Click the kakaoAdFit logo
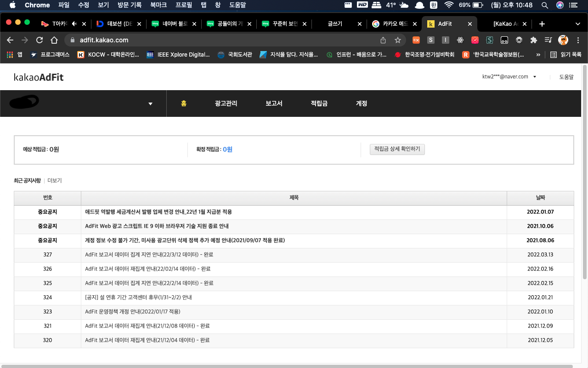The image size is (588, 368). click(x=39, y=77)
